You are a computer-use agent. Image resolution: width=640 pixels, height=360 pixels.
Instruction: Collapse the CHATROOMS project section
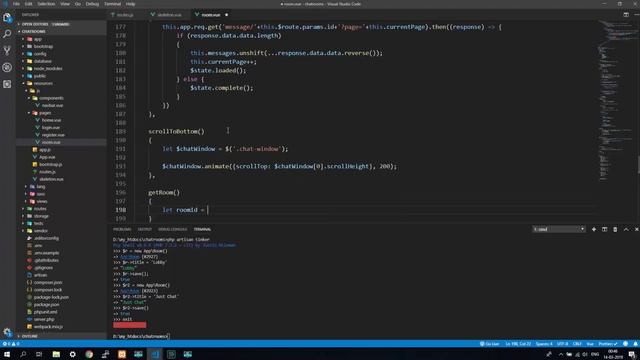(x=61, y=31)
